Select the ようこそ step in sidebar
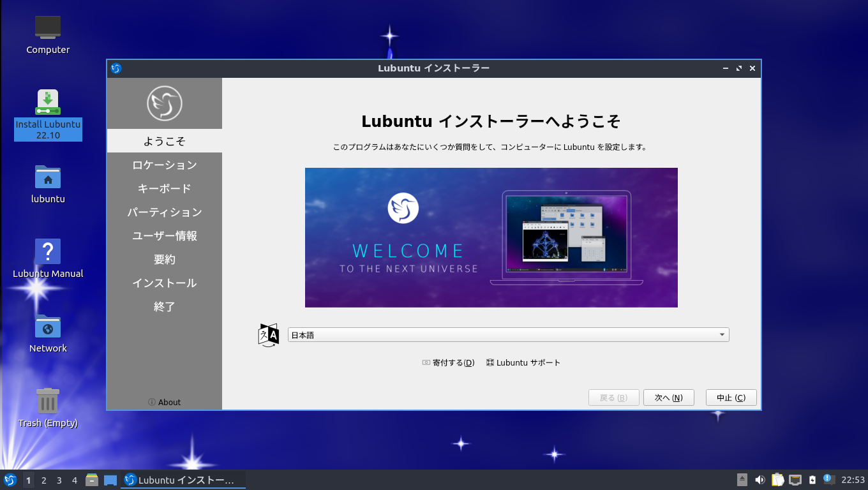The width and height of the screenshot is (868, 490). tap(165, 141)
